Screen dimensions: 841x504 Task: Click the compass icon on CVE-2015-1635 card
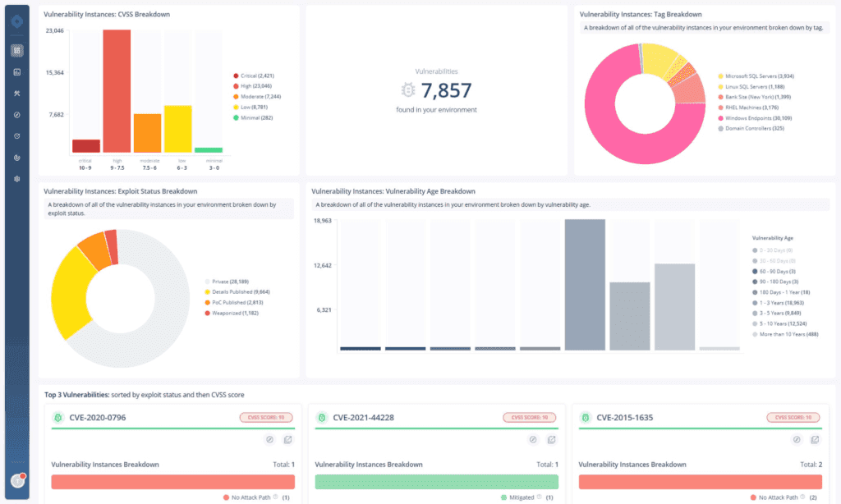tap(797, 440)
